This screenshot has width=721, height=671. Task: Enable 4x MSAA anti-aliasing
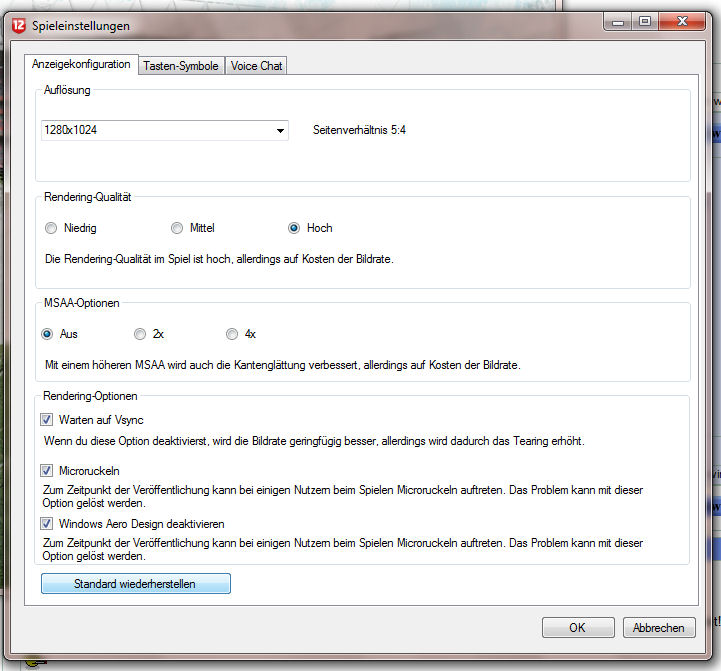[232, 334]
